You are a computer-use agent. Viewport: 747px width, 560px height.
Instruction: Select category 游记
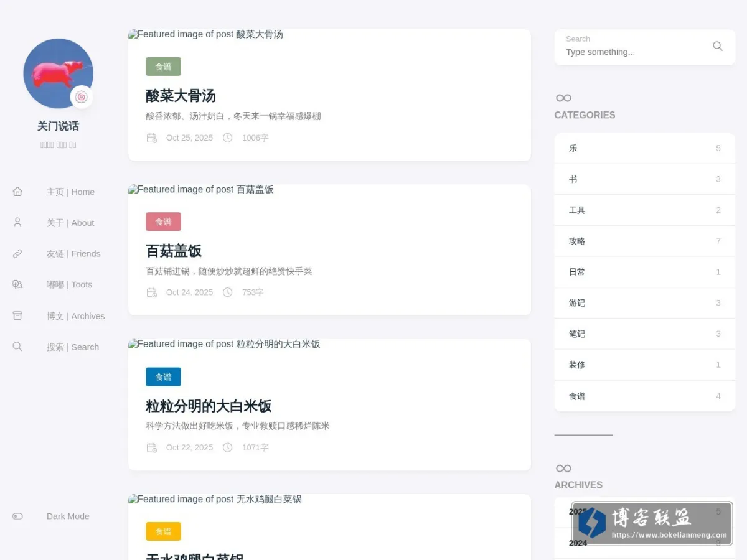click(x=645, y=303)
